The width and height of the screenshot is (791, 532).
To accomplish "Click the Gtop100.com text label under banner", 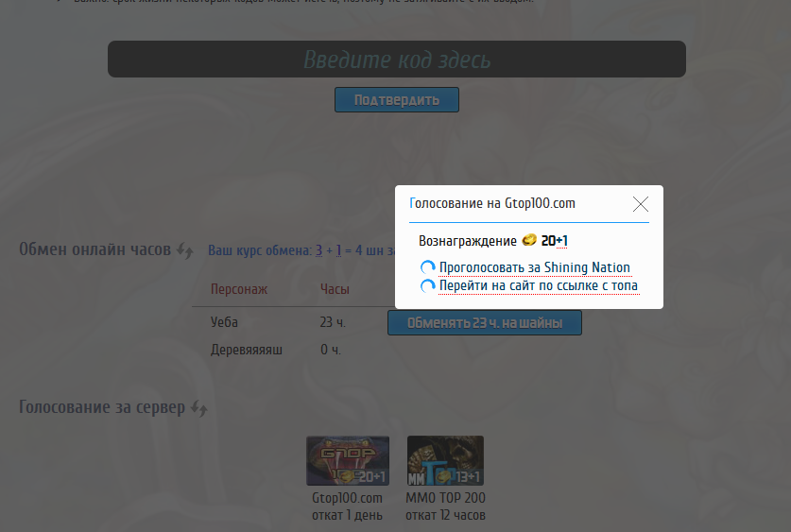I will (347, 498).
